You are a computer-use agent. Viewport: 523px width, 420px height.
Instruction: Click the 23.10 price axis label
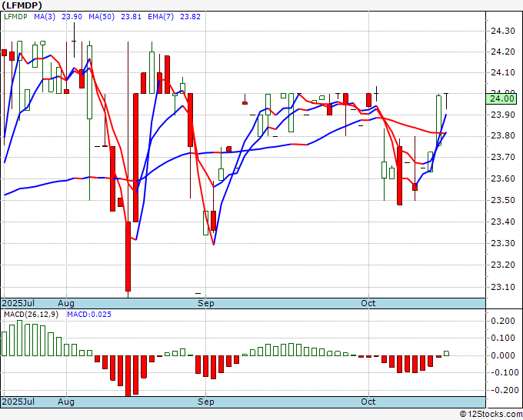[503, 287]
